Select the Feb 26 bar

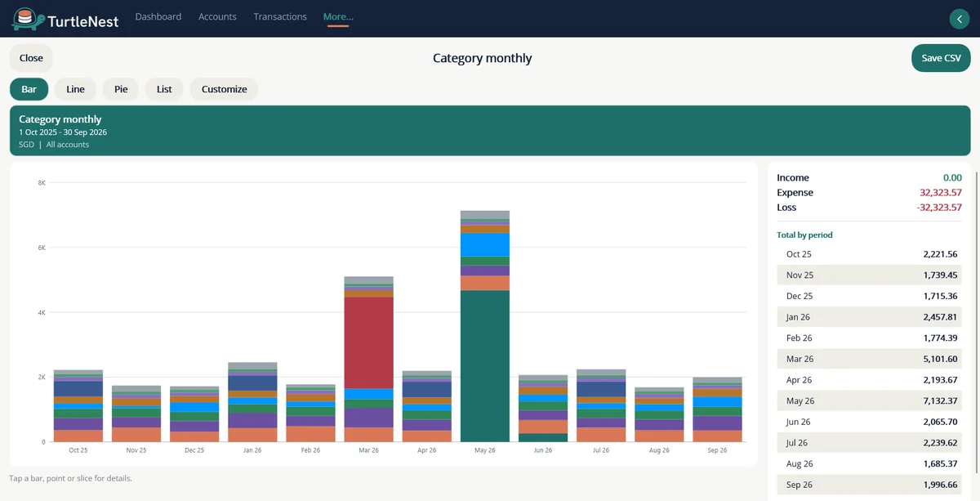click(x=310, y=413)
